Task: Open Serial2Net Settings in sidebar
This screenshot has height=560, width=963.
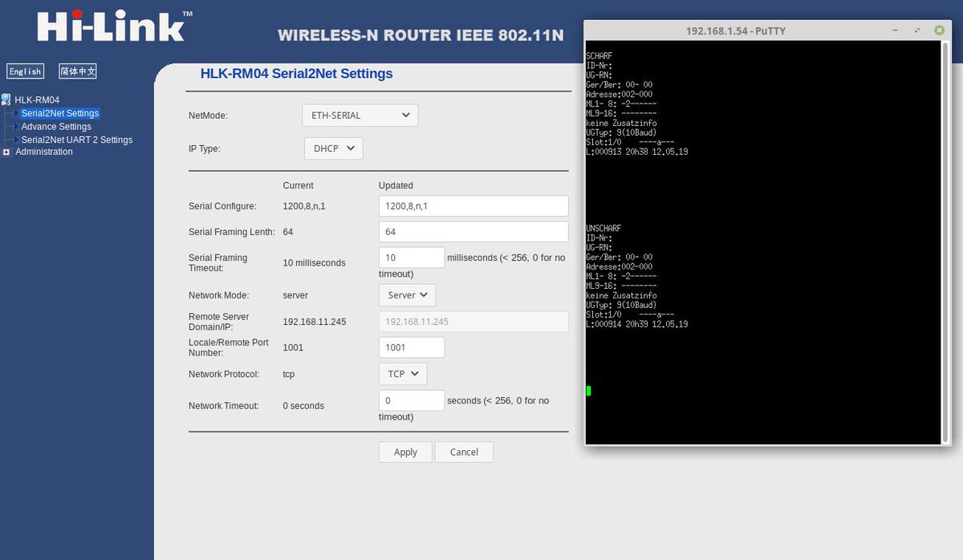Action: tap(60, 113)
